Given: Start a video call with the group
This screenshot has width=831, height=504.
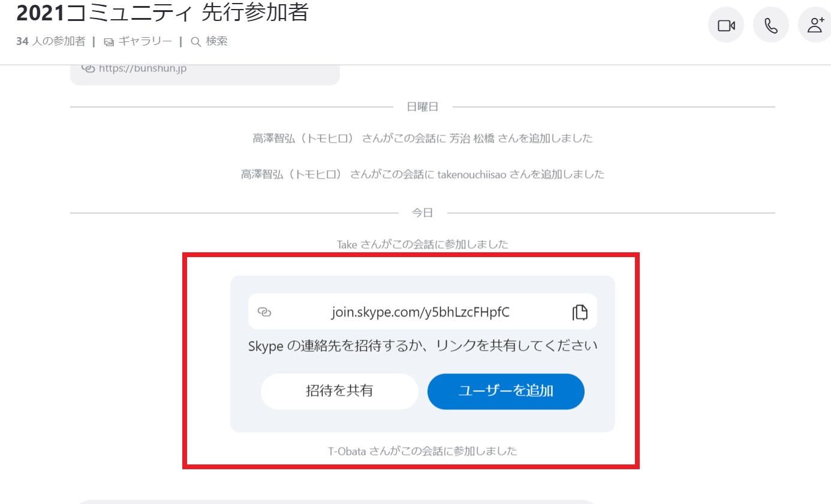Looking at the screenshot, I should click(726, 25).
